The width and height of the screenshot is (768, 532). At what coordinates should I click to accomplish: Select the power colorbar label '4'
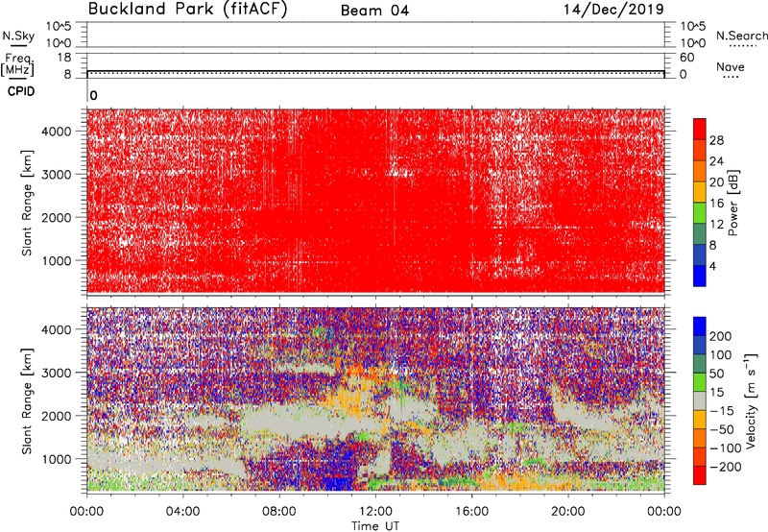(x=712, y=266)
